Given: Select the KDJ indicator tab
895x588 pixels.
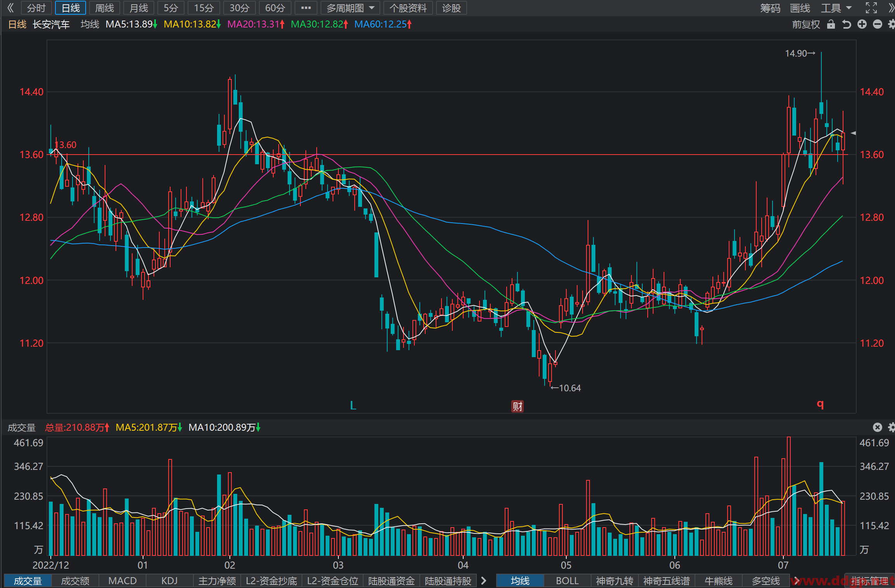Looking at the screenshot, I should click(x=169, y=581).
